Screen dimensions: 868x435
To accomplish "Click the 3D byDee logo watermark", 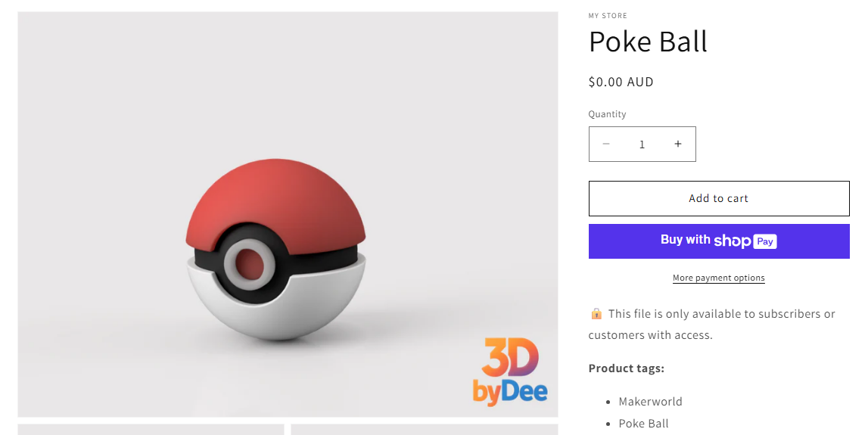I will tap(510, 371).
